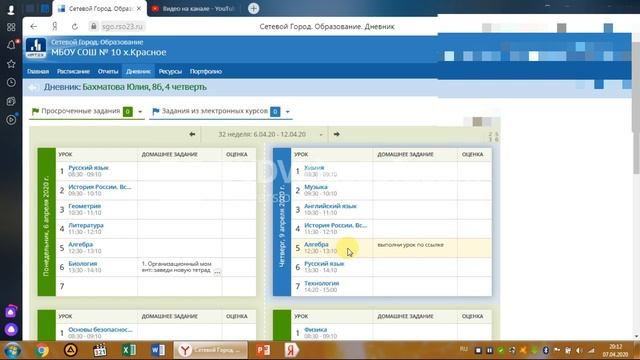Open Word from the taskbar
The height and width of the screenshot is (360, 640).
pyautogui.click(x=158, y=350)
